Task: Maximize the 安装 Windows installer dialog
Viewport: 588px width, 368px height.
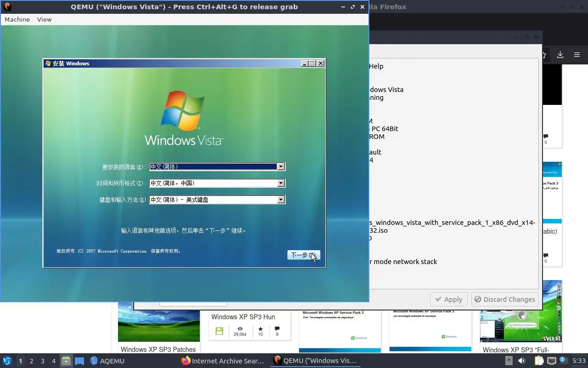Action: coord(312,63)
